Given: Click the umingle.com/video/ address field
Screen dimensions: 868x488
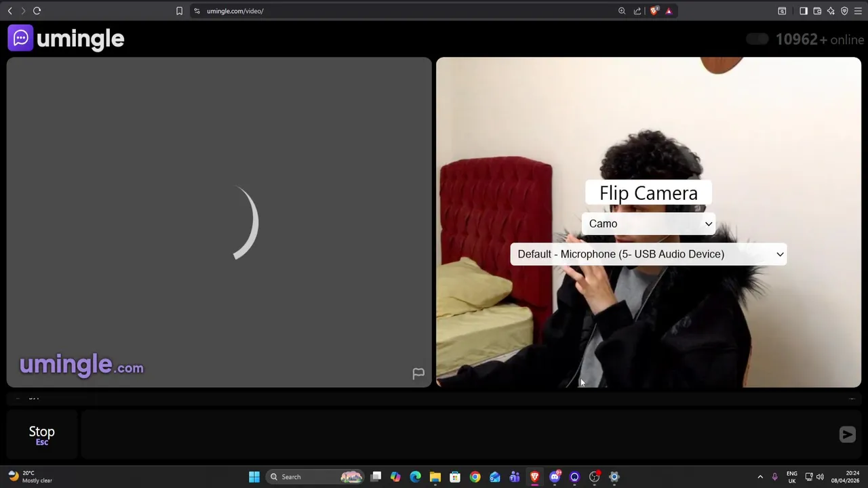Looking at the screenshot, I should point(407,11).
